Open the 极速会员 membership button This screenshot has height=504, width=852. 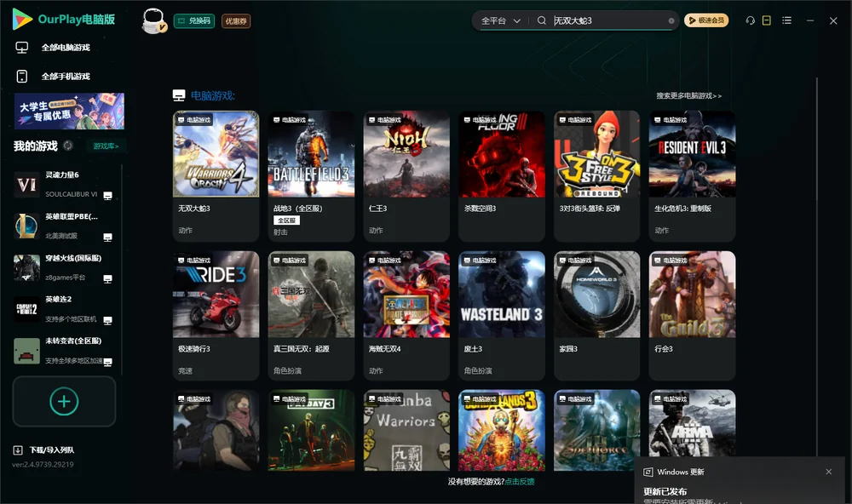tap(705, 20)
